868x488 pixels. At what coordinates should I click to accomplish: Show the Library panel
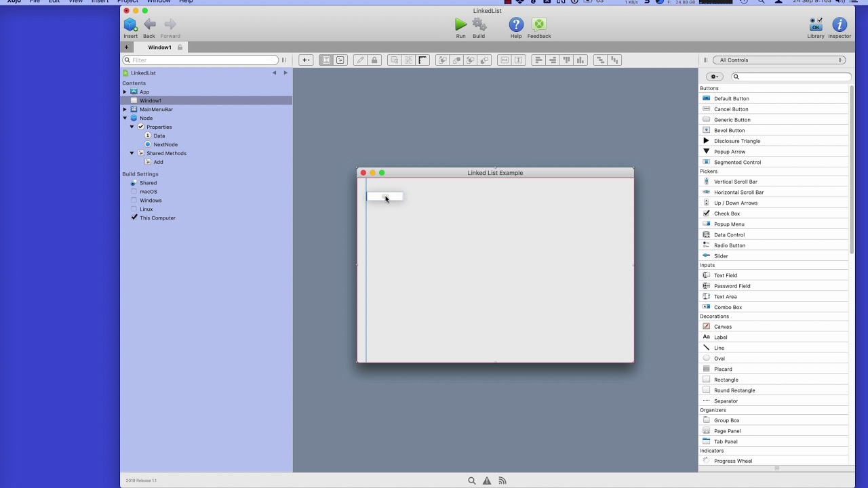click(816, 25)
